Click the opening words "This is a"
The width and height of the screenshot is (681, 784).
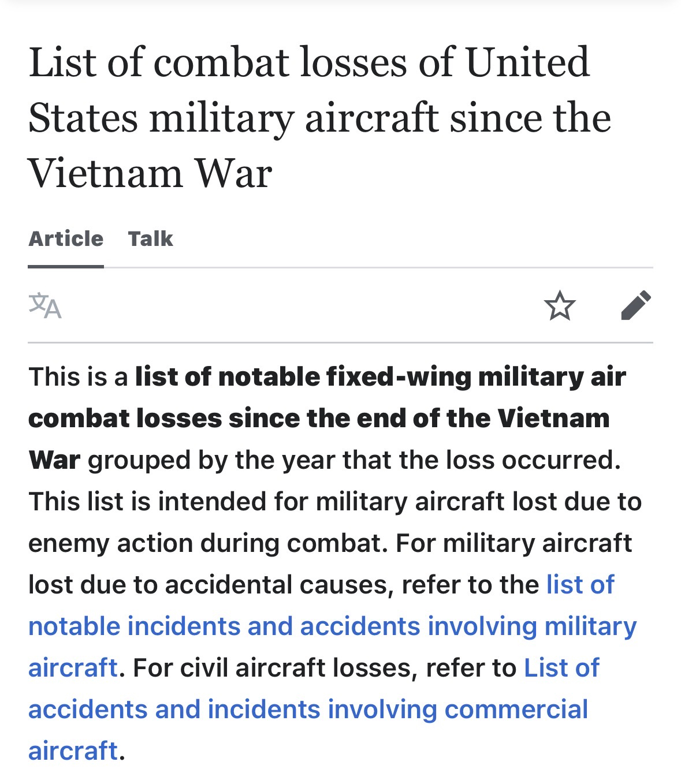pos(77,377)
